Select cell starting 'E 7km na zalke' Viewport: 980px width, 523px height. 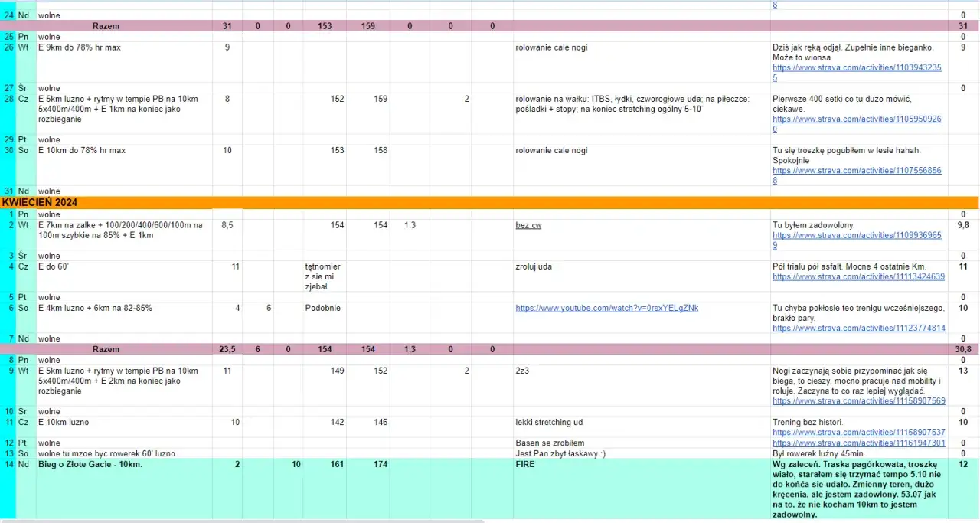[124, 235]
